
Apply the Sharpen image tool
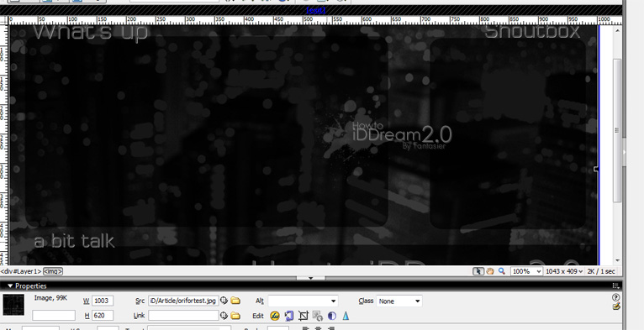[x=346, y=316]
